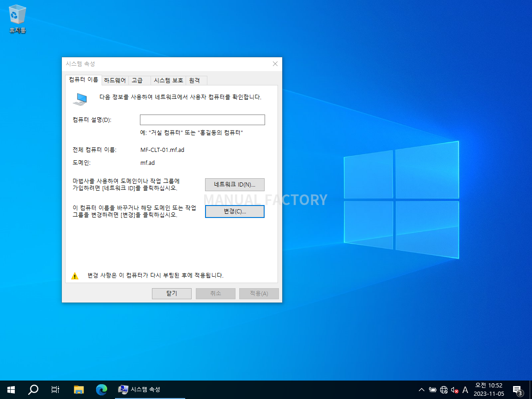Switch to the 컴퓨터 이름 tab
The height and width of the screenshot is (399, 532).
(x=84, y=80)
